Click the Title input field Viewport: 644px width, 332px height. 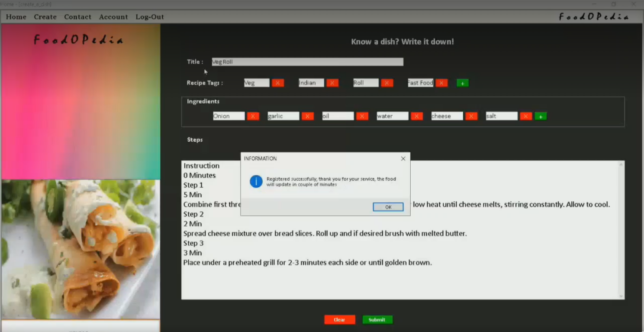coord(307,62)
